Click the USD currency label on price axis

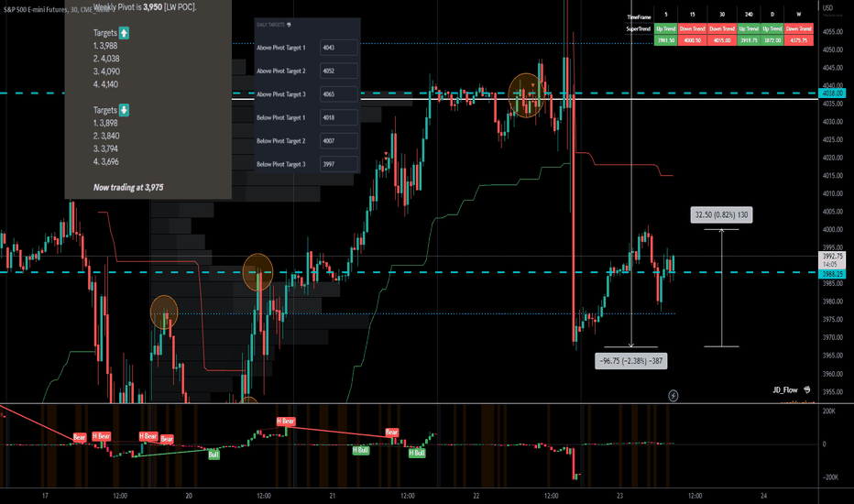click(x=827, y=8)
